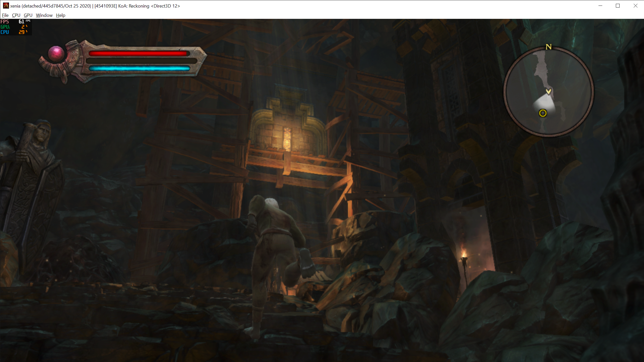644x362 pixels.
Task: Click the cyan mana bar
Action: 140,68
